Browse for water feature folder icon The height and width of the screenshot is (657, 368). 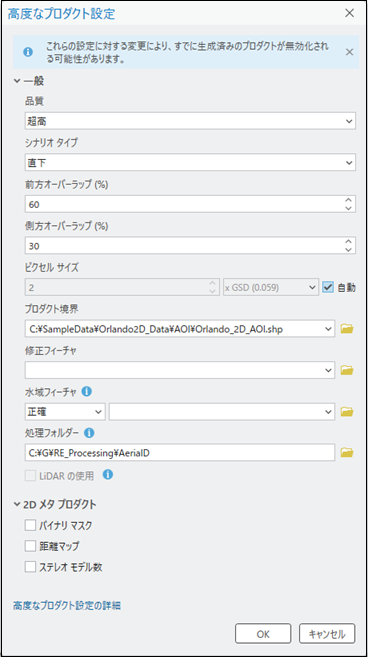[x=347, y=412]
